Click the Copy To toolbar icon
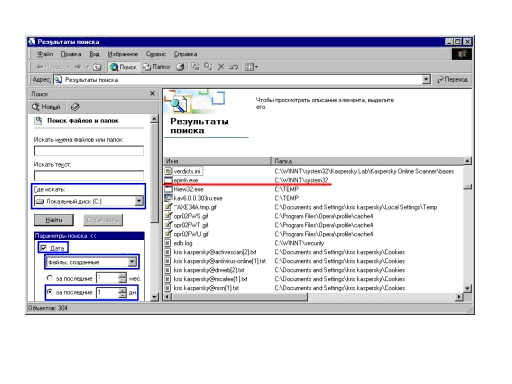The height and width of the screenshot is (384, 512). [x=208, y=67]
